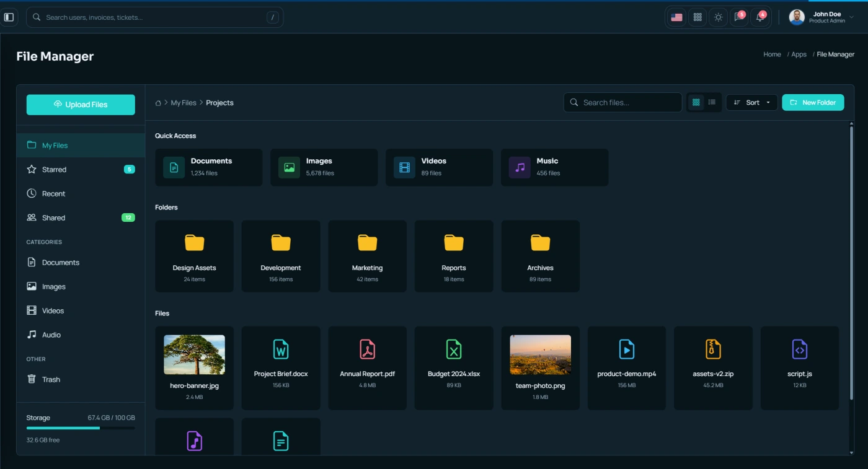Viewport: 868px width, 469px height.
Task: Go to Apps in page breadcrumb
Action: point(799,55)
